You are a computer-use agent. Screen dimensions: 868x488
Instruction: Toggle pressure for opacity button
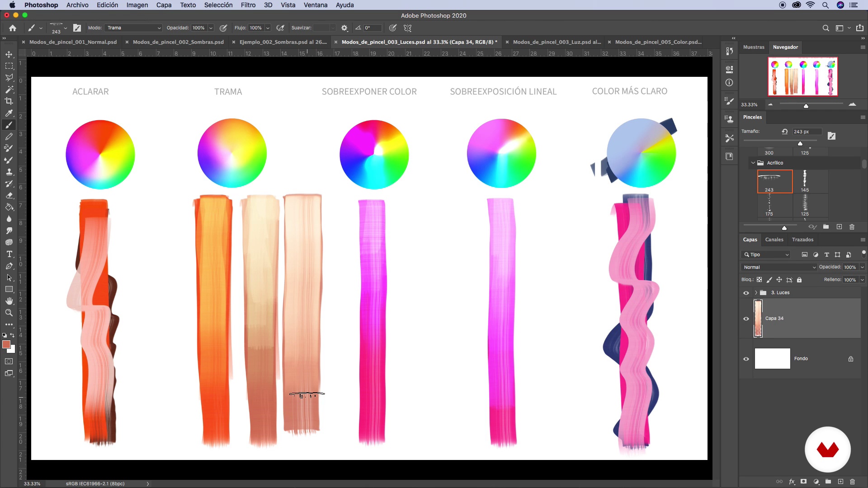tap(223, 28)
